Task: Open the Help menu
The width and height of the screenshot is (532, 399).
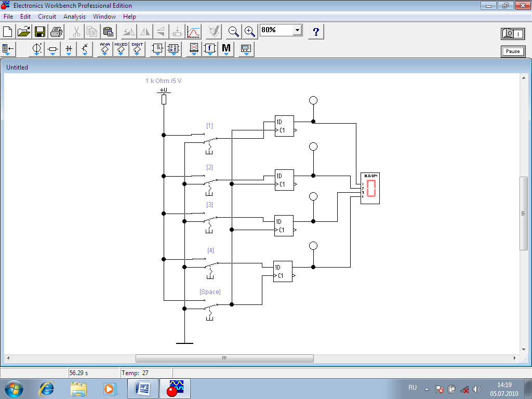Action: (x=129, y=16)
